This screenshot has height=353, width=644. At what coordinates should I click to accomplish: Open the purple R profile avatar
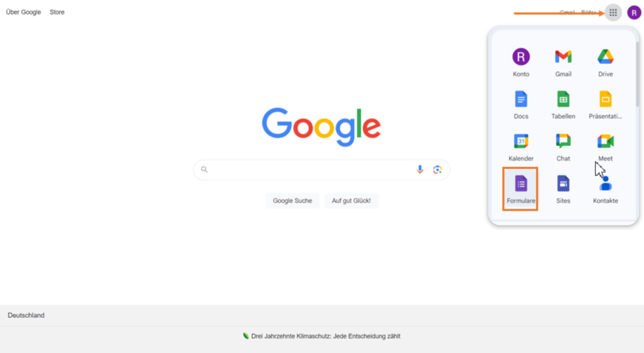634,13
